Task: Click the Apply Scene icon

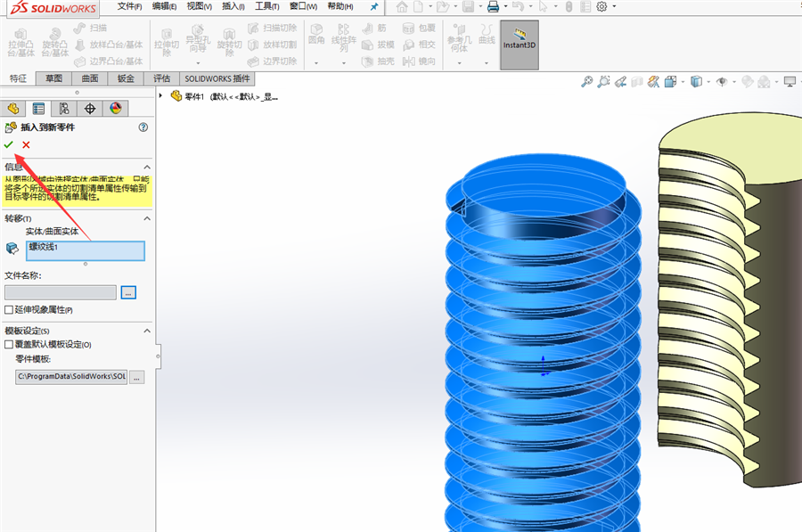Action: (765, 81)
